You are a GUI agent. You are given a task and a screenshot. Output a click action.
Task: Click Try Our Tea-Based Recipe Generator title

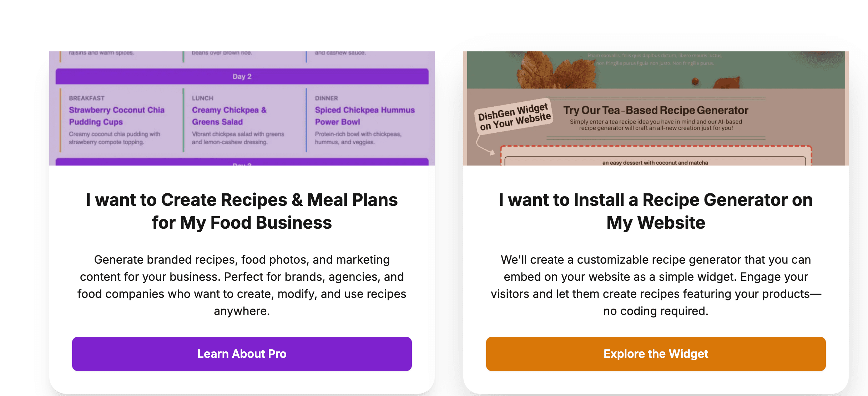(x=656, y=110)
